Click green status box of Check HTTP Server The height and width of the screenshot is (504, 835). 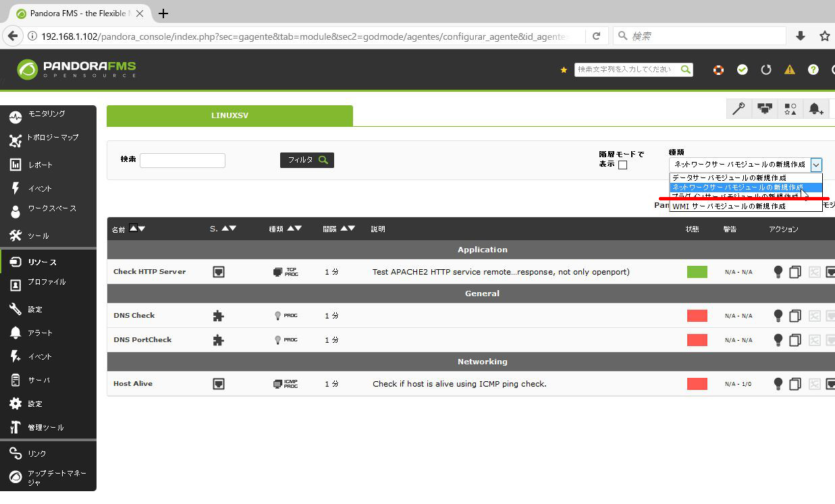[x=697, y=272]
